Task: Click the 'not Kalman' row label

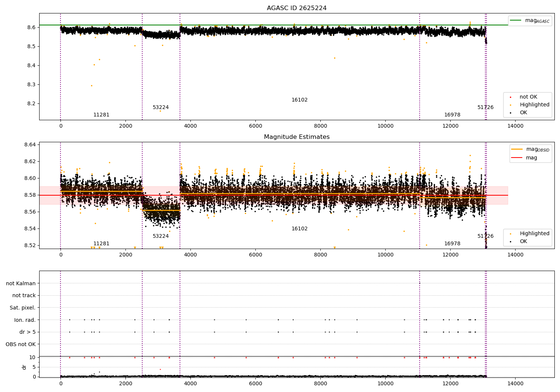Action: [21, 283]
